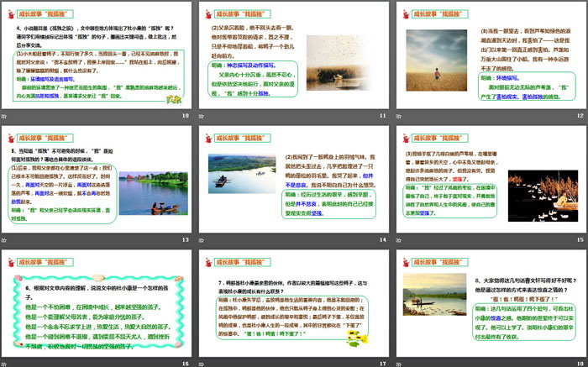Select slide 12 thumbnail with child in field

click(491, 55)
